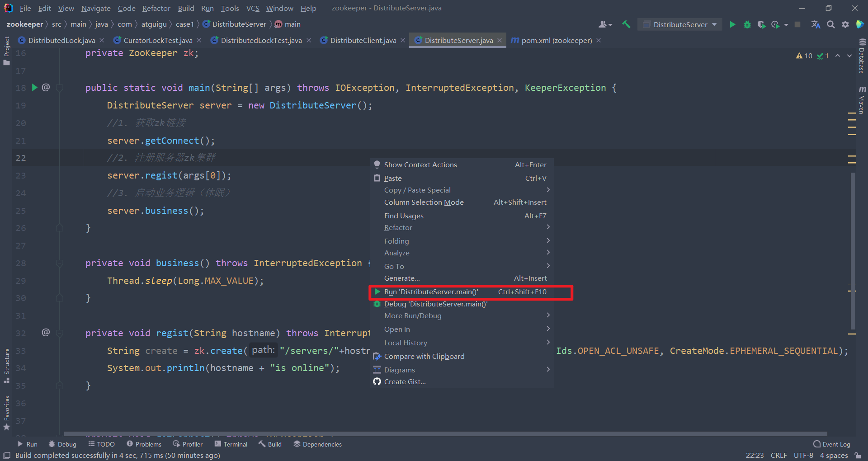Open Search Everywhere magnifier icon
Screen dimensions: 868x461
830,24
